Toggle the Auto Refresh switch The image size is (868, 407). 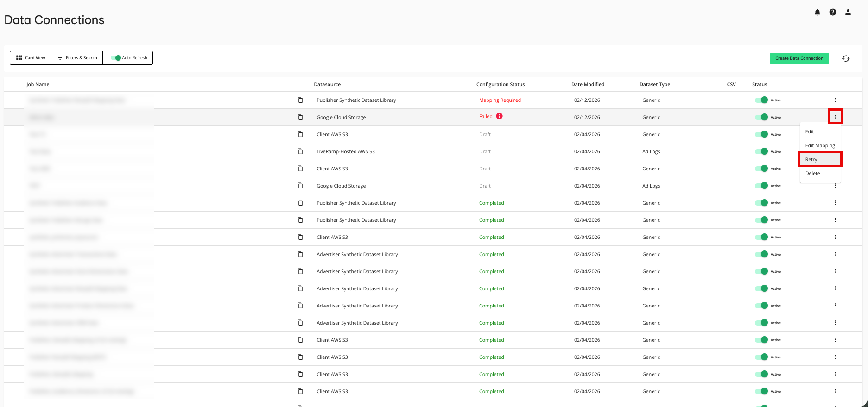[116, 58]
